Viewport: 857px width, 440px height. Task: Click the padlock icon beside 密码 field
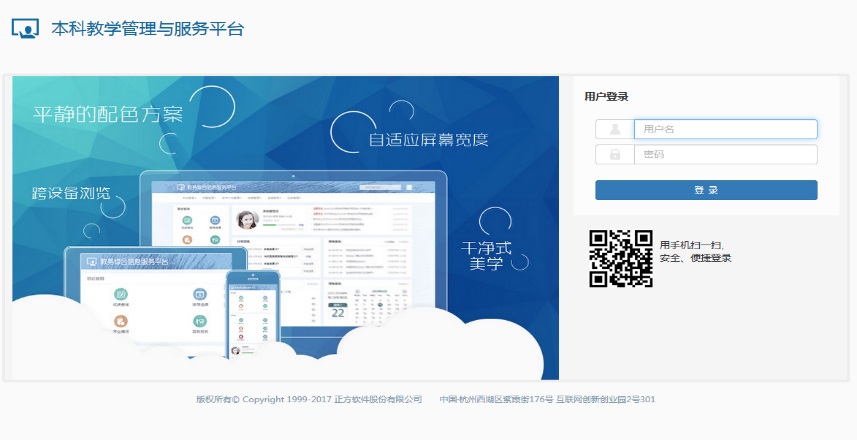(614, 155)
